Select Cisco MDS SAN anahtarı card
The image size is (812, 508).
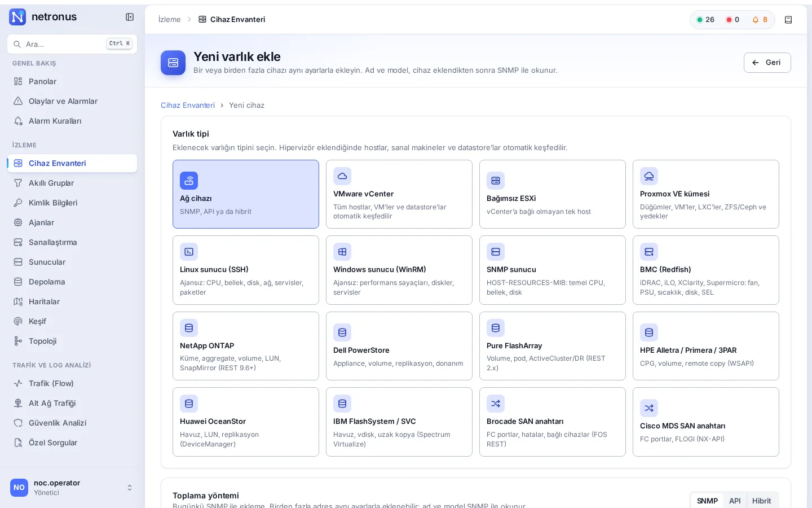tap(706, 422)
